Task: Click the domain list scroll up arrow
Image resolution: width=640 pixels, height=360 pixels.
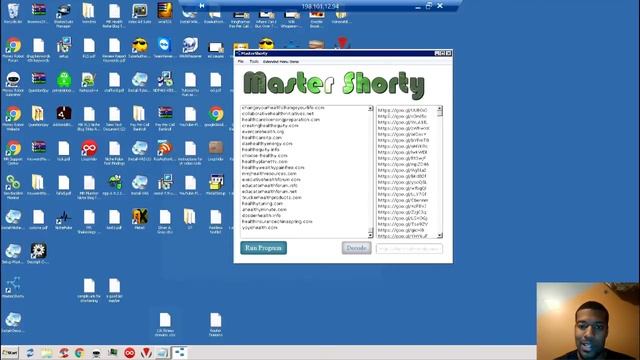Action: point(370,109)
